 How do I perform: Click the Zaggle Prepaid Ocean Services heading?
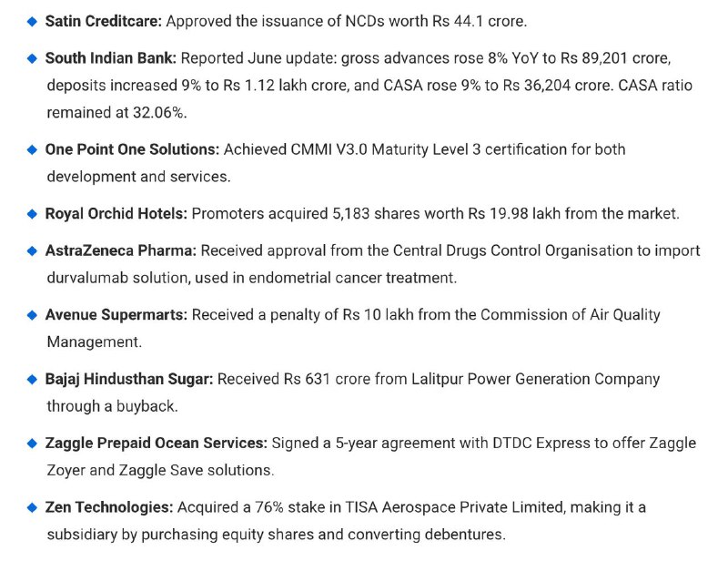156,444
